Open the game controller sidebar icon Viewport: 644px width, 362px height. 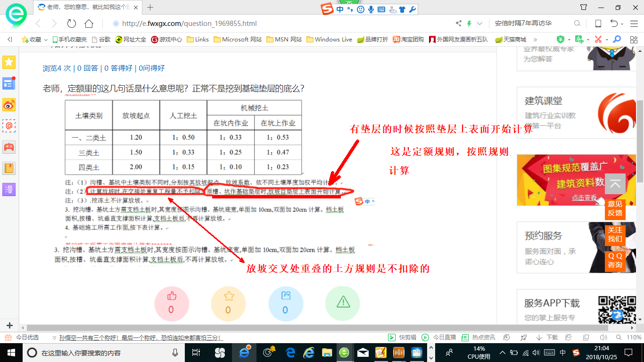click(9, 147)
